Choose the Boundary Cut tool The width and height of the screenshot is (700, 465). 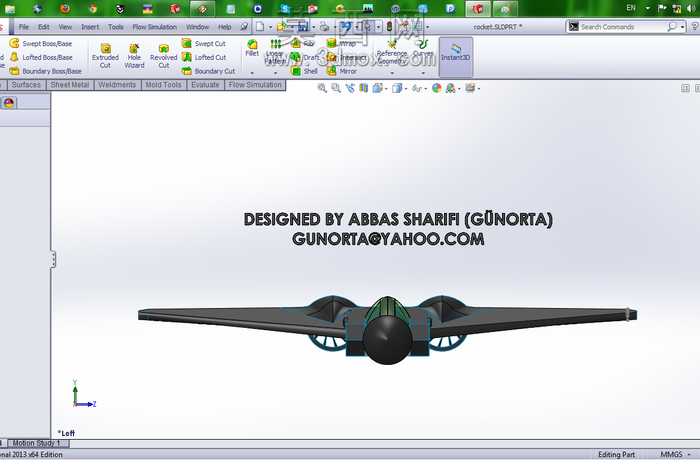click(208, 71)
